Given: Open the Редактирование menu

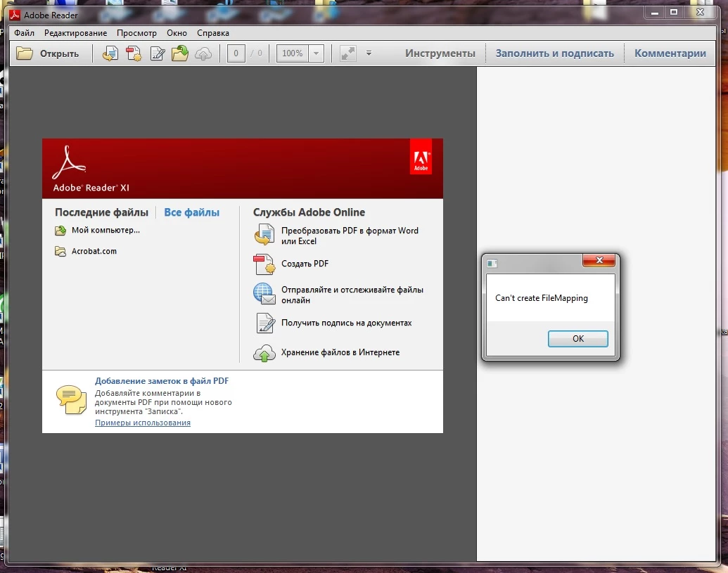Looking at the screenshot, I should click(76, 33).
